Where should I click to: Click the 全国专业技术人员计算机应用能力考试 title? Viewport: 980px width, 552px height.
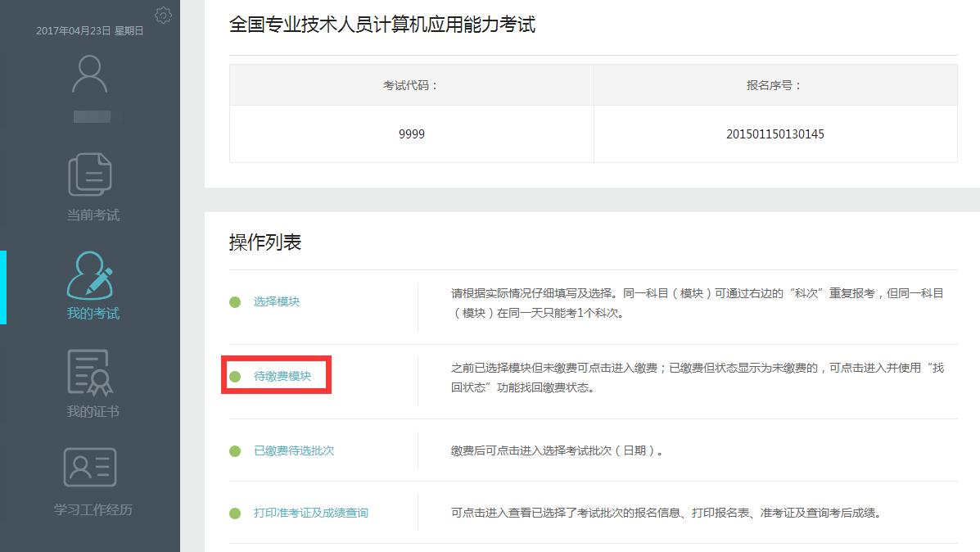(x=382, y=25)
